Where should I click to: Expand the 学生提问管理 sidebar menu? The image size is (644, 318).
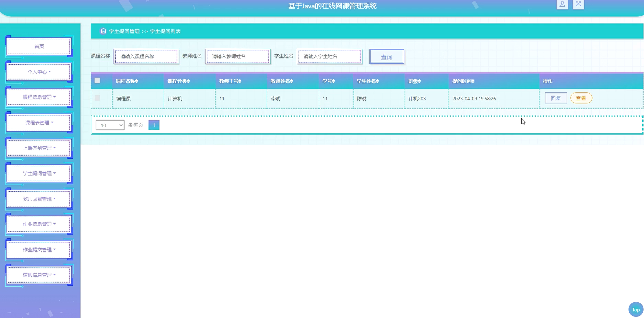(x=39, y=173)
